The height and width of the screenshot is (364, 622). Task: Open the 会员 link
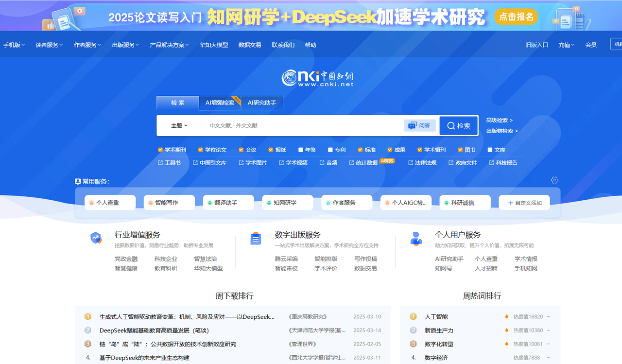(591, 45)
